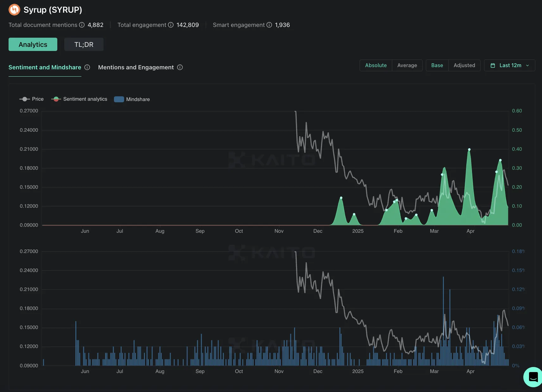Screen dimensions: 542x392
Task: Open info icon beside Total engagement
Action: pyautogui.click(x=171, y=25)
